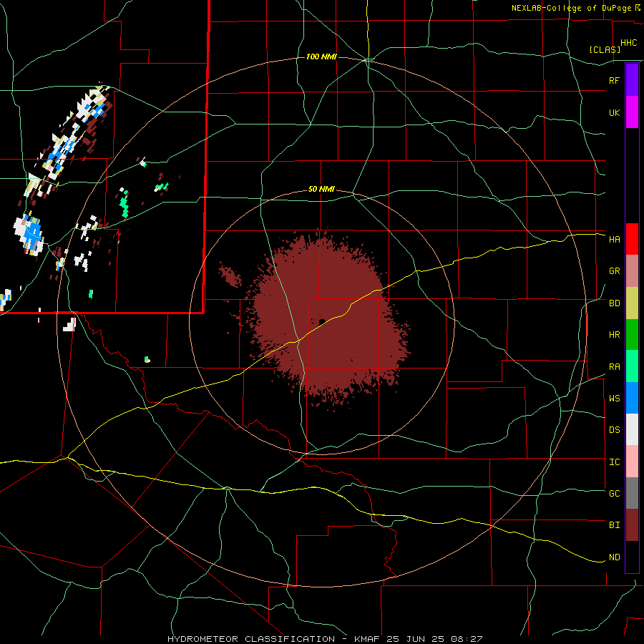Click the DS white legend swatch
The height and width of the screenshot is (644, 644).
pos(632,429)
